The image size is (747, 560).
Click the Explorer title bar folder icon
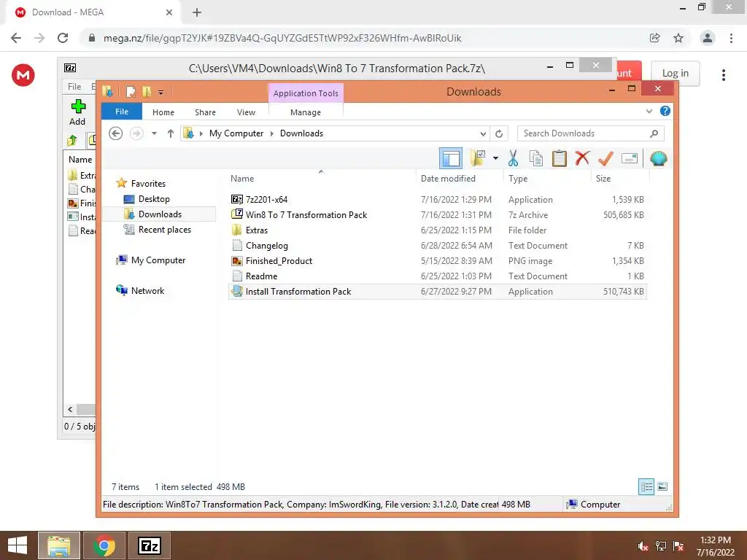(x=107, y=91)
